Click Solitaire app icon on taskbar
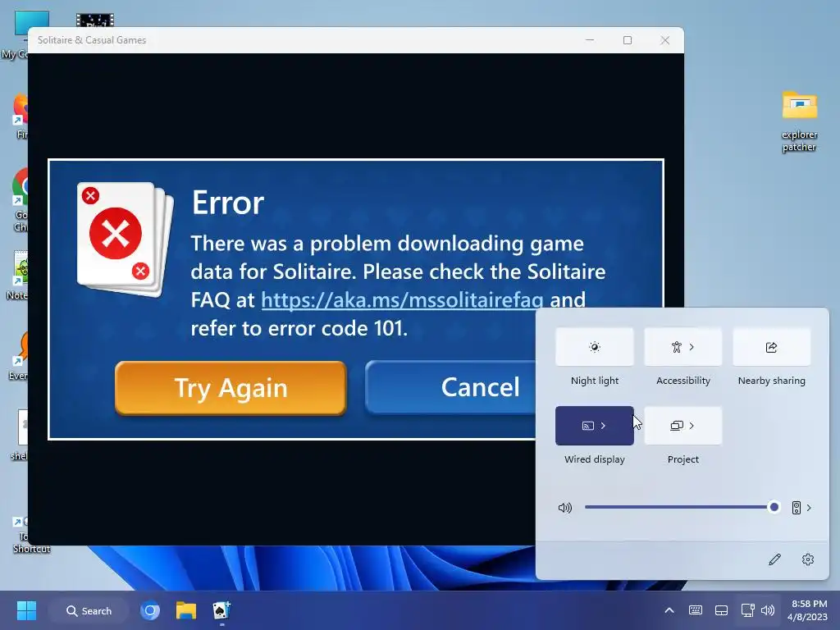Image resolution: width=840 pixels, height=630 pixels. [221, 610]
